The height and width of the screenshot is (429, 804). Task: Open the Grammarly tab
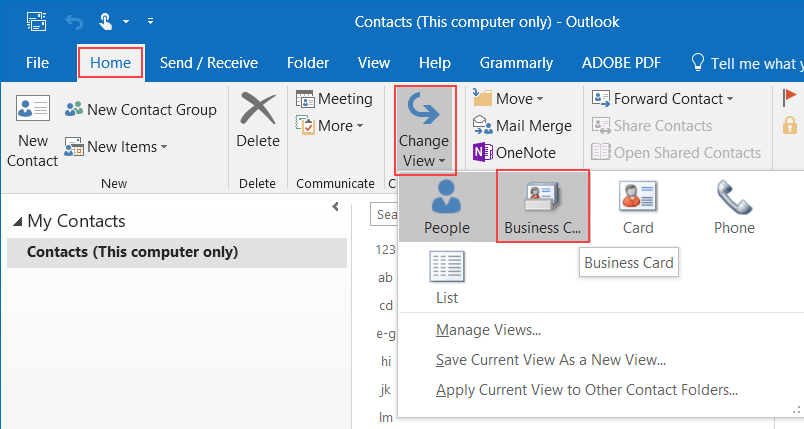click(516, 63)
